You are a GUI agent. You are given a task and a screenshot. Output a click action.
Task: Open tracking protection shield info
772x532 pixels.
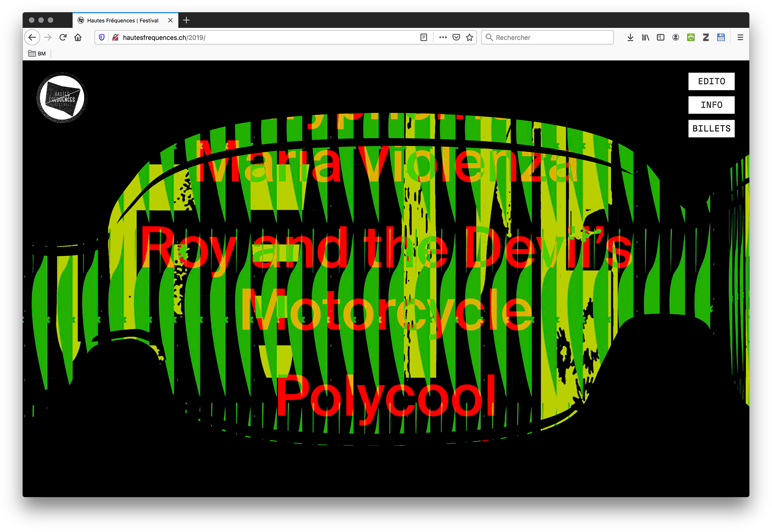[102, 37]
